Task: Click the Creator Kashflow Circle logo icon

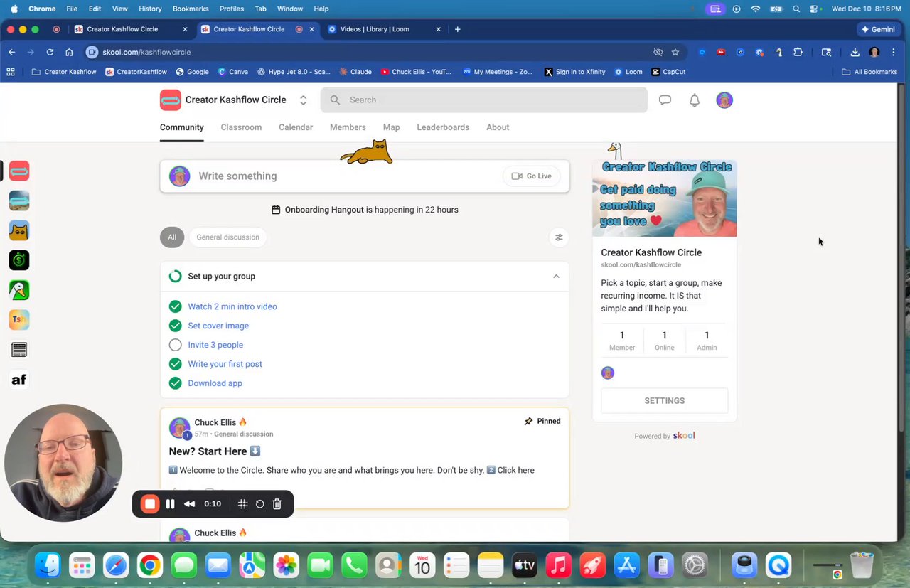Action: [x=171, y=100]
